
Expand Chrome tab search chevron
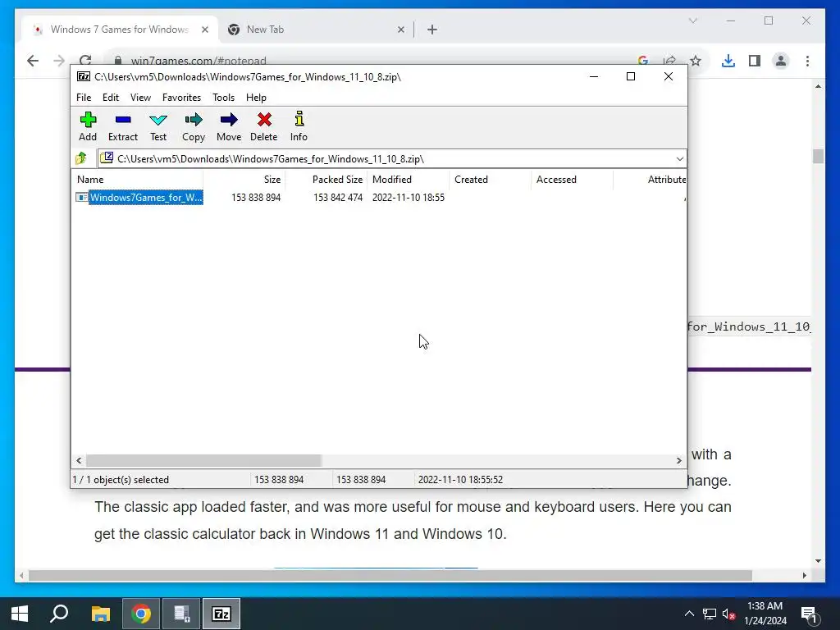coord(692,21)
